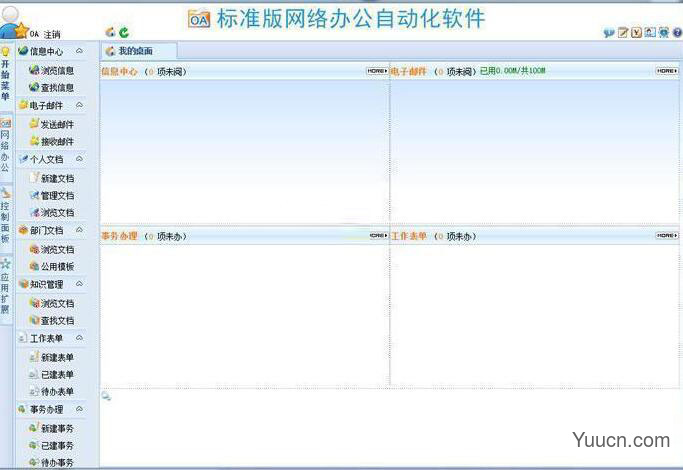Click the notepad edit icon in top-right toolbar
683x470 pixels.
pos(623,32)
